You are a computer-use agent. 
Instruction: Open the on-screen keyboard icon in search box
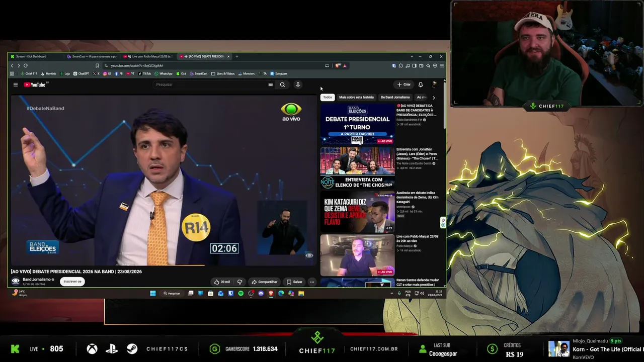tap(271, 84)
